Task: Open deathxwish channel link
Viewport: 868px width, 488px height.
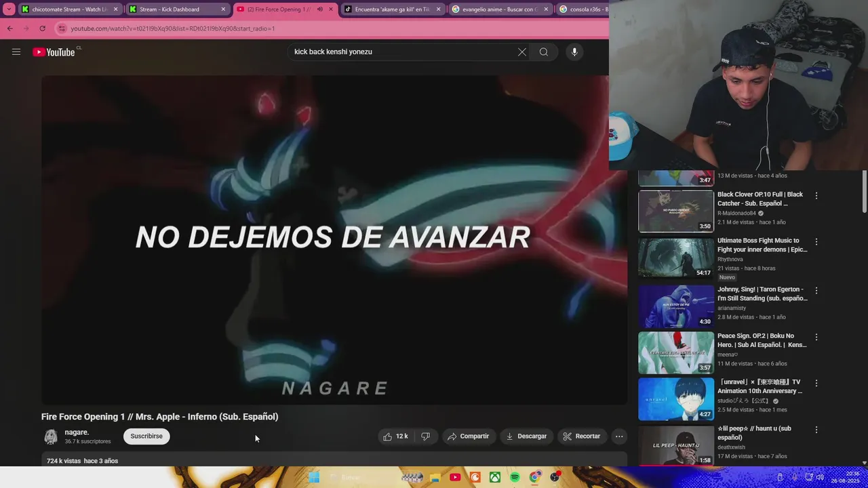Action: click(732, 447)
